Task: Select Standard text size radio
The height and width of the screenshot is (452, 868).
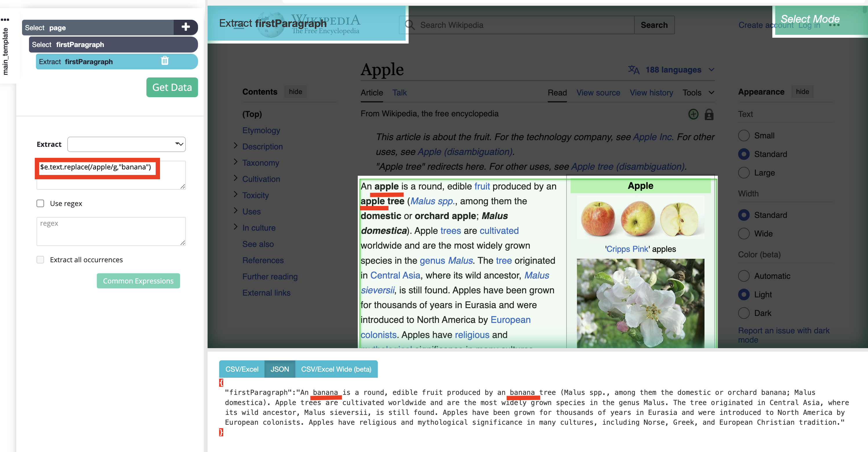Action: pyautogui.click(x=744, y=154)
